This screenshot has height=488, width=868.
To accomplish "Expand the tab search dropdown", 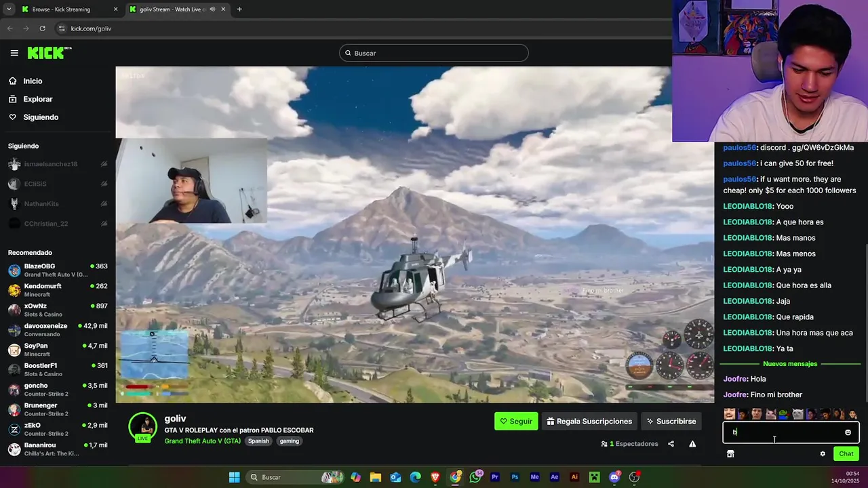I will tap(8, 9).
